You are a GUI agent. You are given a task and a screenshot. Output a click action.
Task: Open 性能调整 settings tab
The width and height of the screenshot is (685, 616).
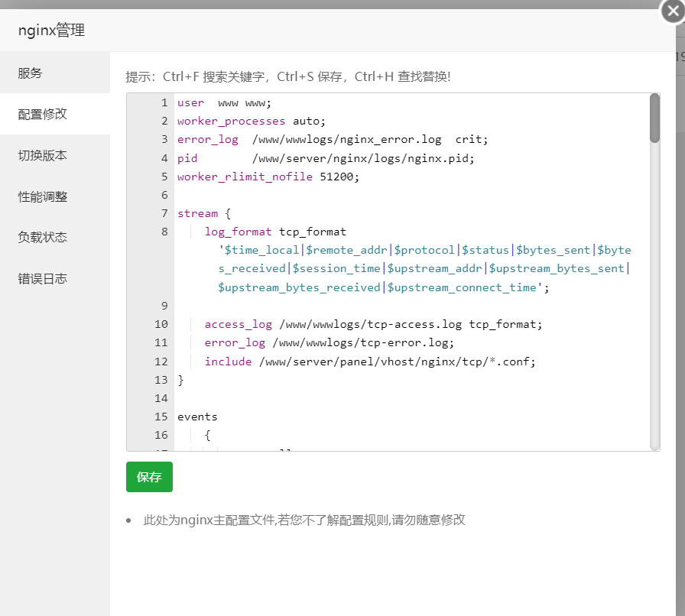point(55,196)
